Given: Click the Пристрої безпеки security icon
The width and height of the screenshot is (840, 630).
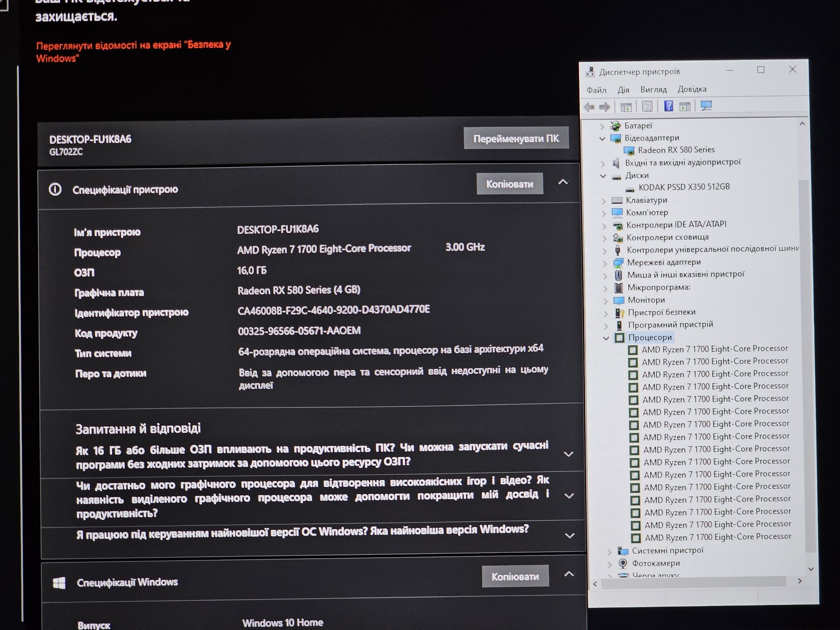Looking at the screenshot, I should 619,313.
